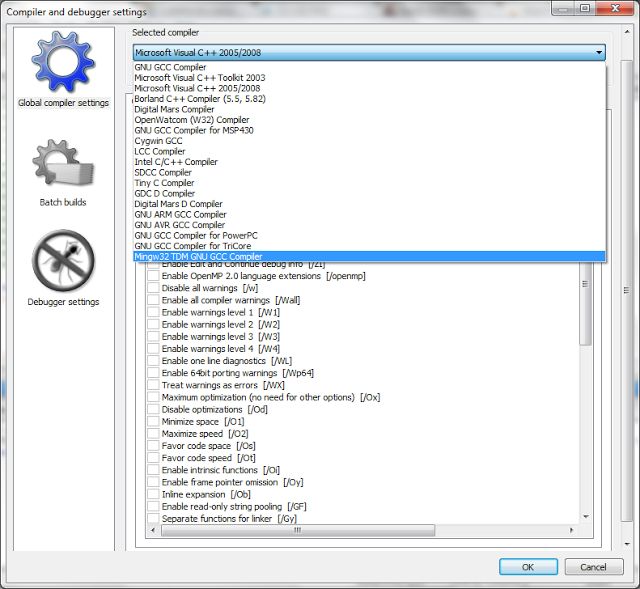Image resolution: width=640 pixels, height=589 pixels.
Task: Toggle Enable warnings level 3 [/W3]
Action: click(153, 336)
